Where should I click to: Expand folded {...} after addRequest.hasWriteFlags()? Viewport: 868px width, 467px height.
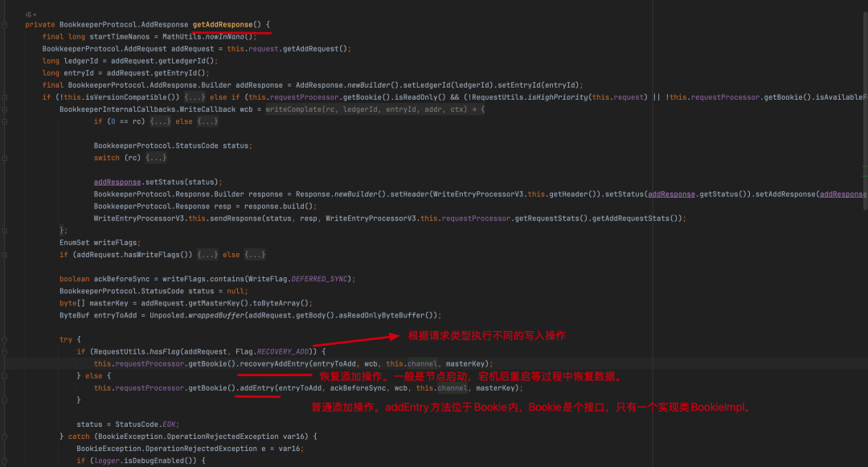pos(207,255)
